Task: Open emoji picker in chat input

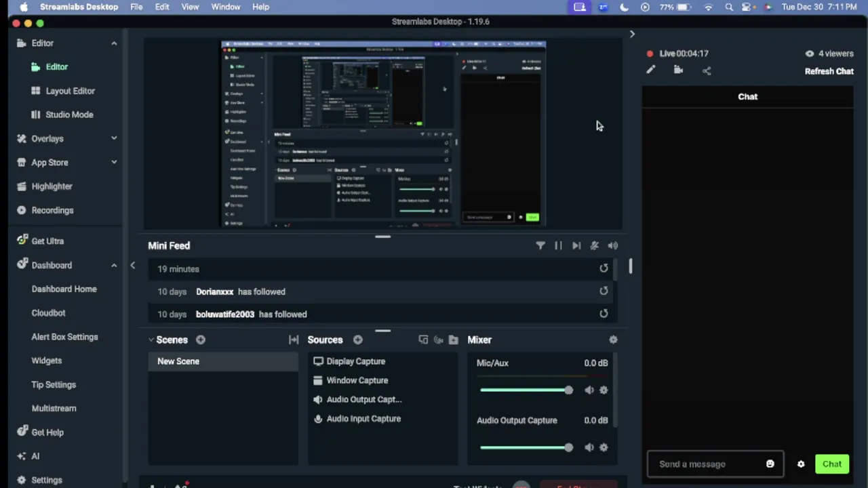Action: tap(770, 464)
